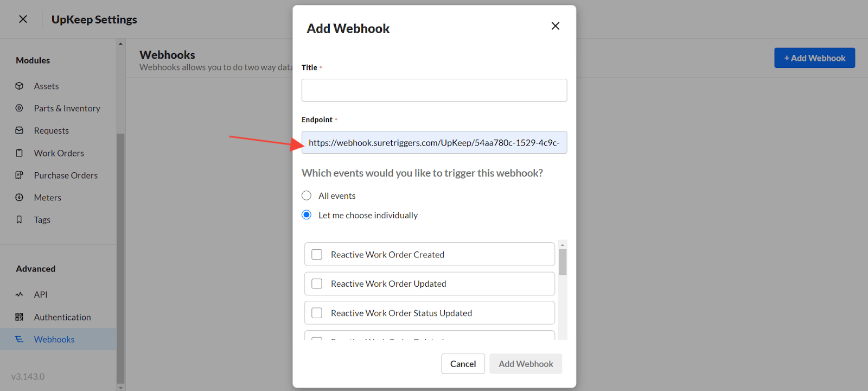
Task: Click the Parts & Inventory icon
Action: (20, 108)
